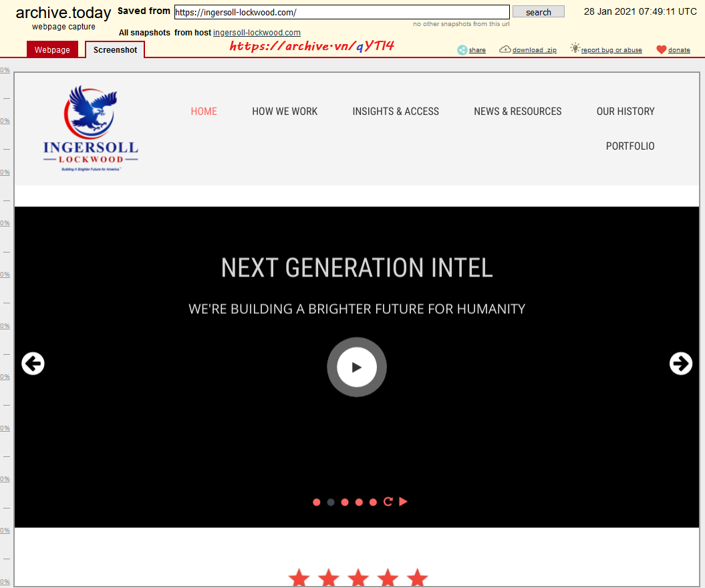Click the red archive.vn short URL
The image size is (705, 588).
[x=312, y=46]
